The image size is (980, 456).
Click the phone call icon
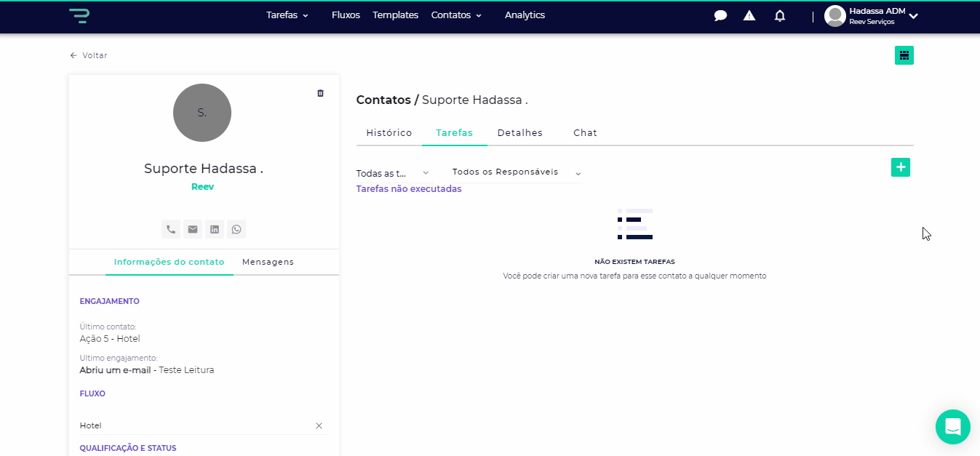[x=171, y=229]
